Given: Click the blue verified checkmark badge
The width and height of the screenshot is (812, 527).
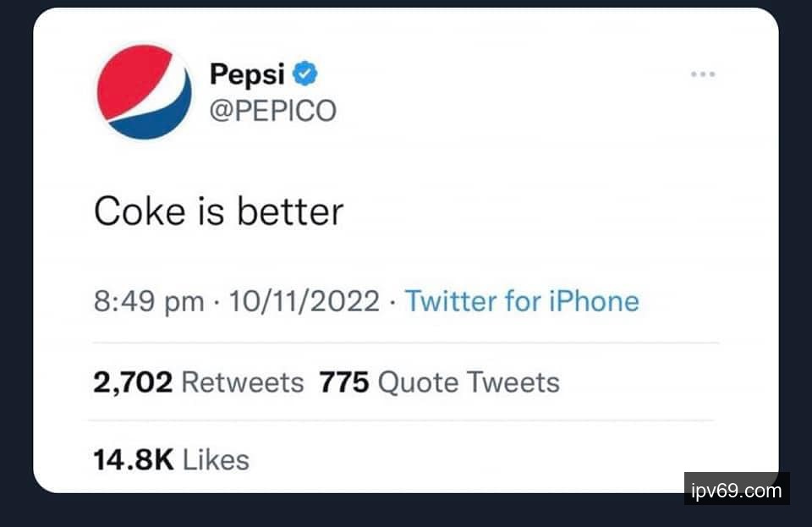Looking at the screenshot, I should [304, 74].
